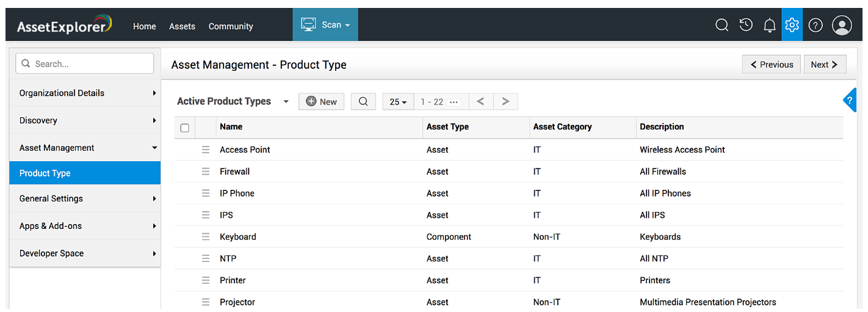Open the Community tab
The image size is (868, 312).
pyautogui.click(x=231, y=26)
